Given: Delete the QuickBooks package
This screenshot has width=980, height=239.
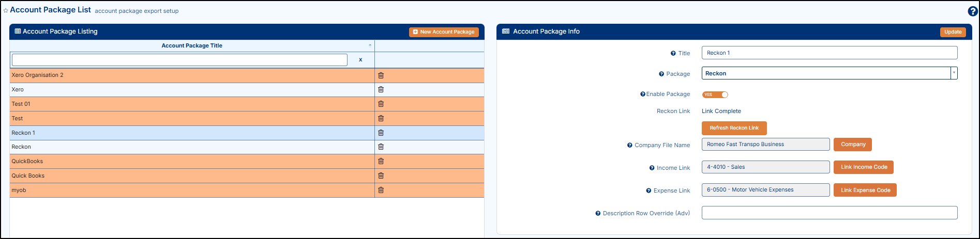Looking at the screenshot, I should pyautogui.click(x=381, y=161).
